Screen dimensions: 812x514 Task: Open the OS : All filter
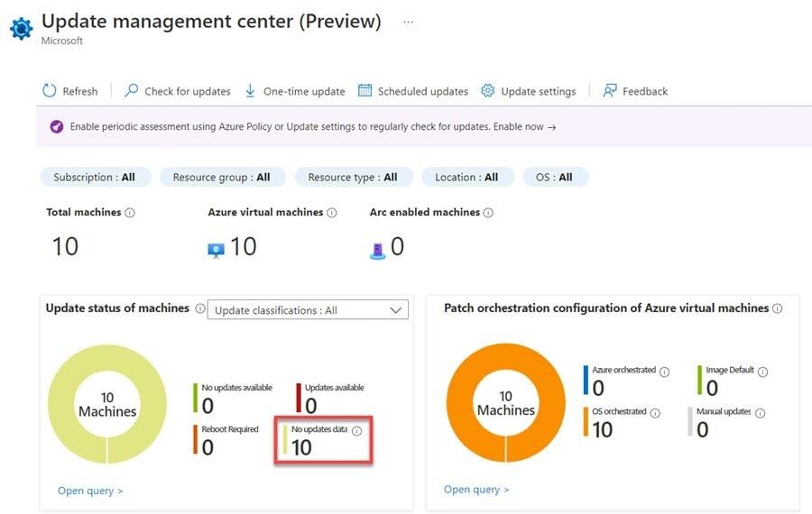click(x=555, y=177)
